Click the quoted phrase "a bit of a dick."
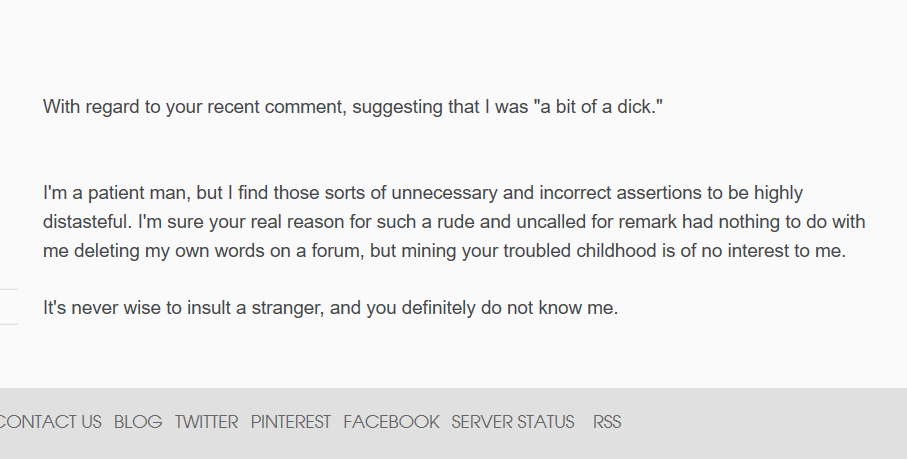Viewport: 907px width, 459px height. [x=601, y=106]
